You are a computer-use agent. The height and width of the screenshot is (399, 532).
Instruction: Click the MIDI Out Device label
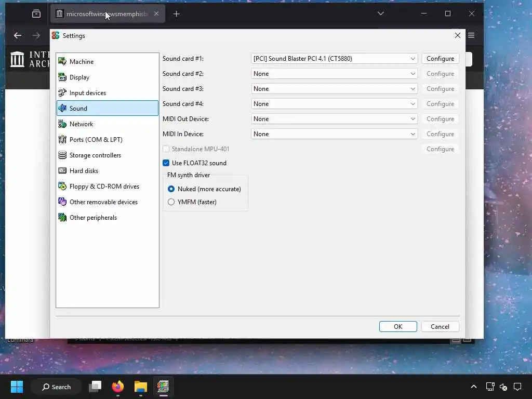pos(185,119)
